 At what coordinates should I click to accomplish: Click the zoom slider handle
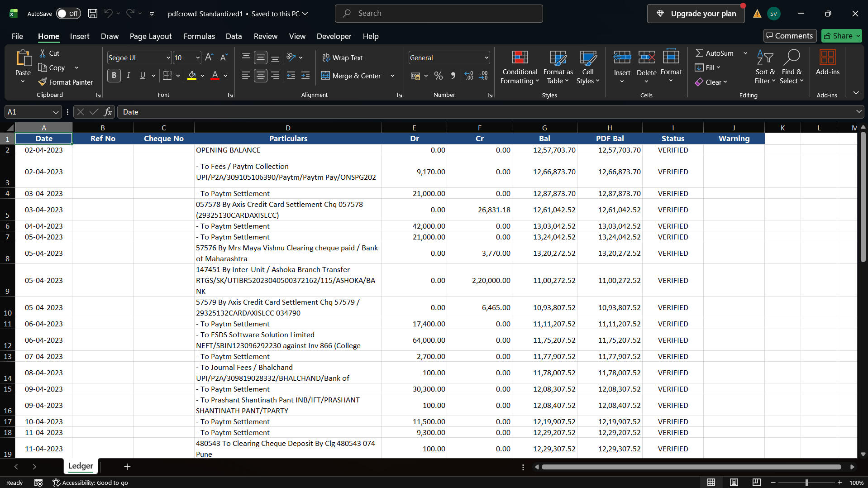tap(807, 483)
